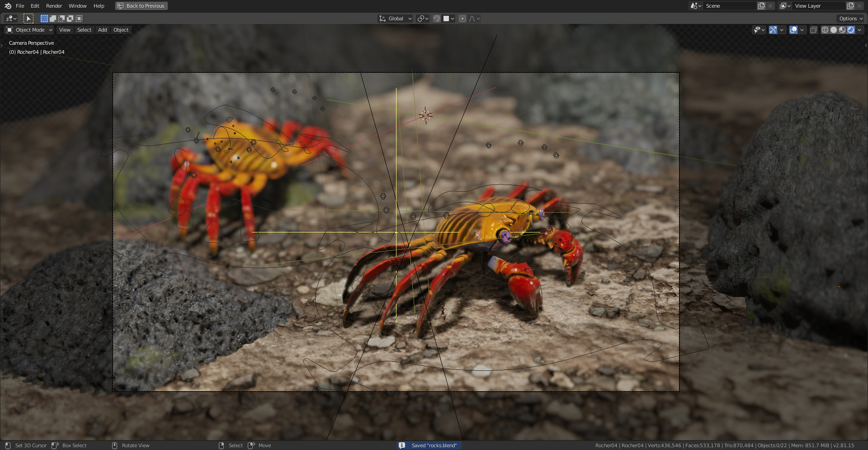Expand the toolbar arrow at left edge

(2, 45)
